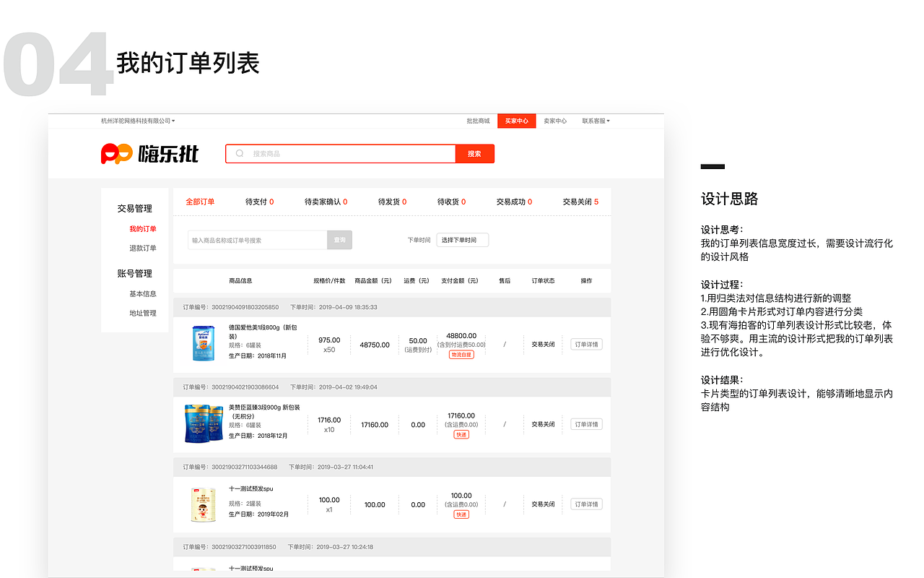Open the 交易关闭 tab showing 5 orders
The image size is (924, 578).
click(x=580, y=202)
